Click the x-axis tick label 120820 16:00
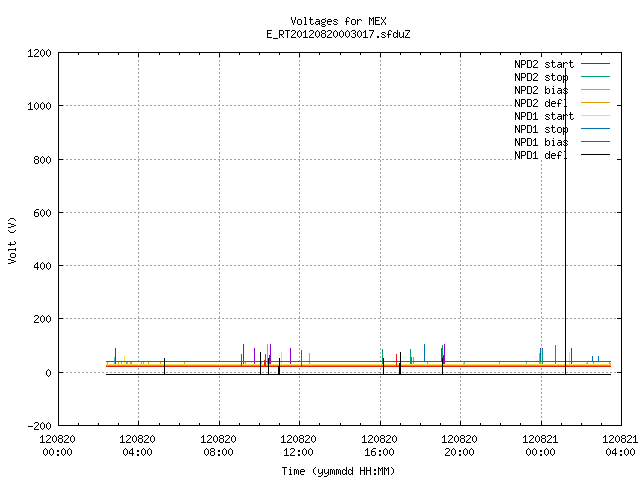This screenshot has height=480, width=640. coord(379,446)
